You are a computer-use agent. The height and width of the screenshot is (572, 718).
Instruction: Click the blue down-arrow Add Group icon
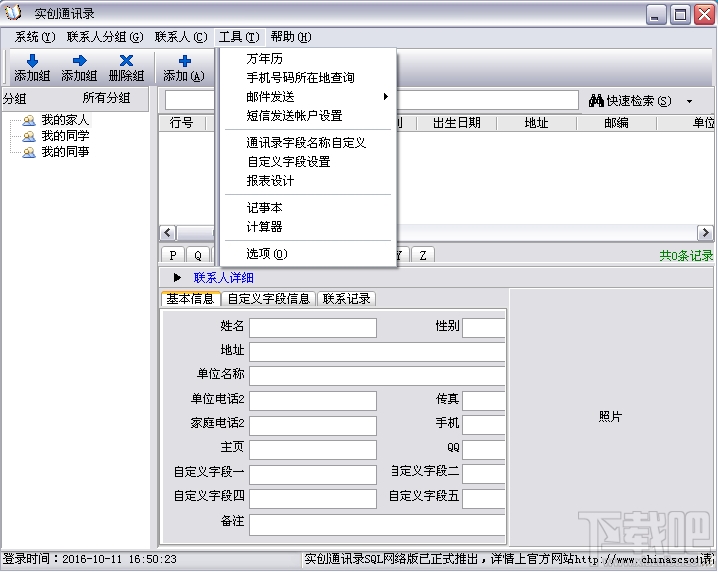coord(32,60)
